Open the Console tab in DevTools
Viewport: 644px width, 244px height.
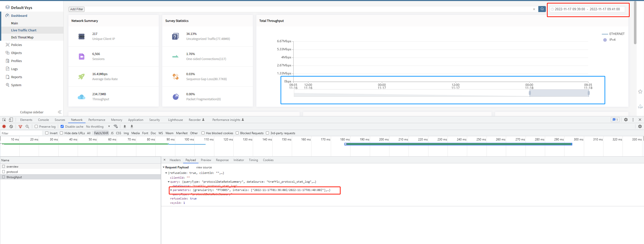pos(43,120)
